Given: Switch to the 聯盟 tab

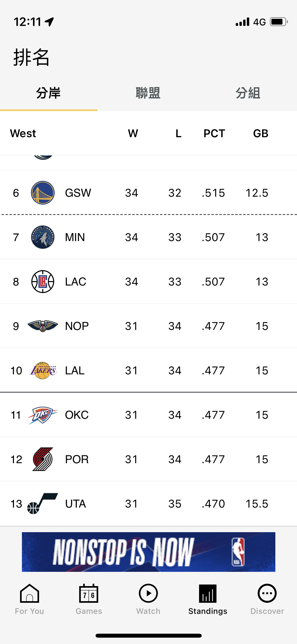Looking at the screenshot, I should point(148,93).
